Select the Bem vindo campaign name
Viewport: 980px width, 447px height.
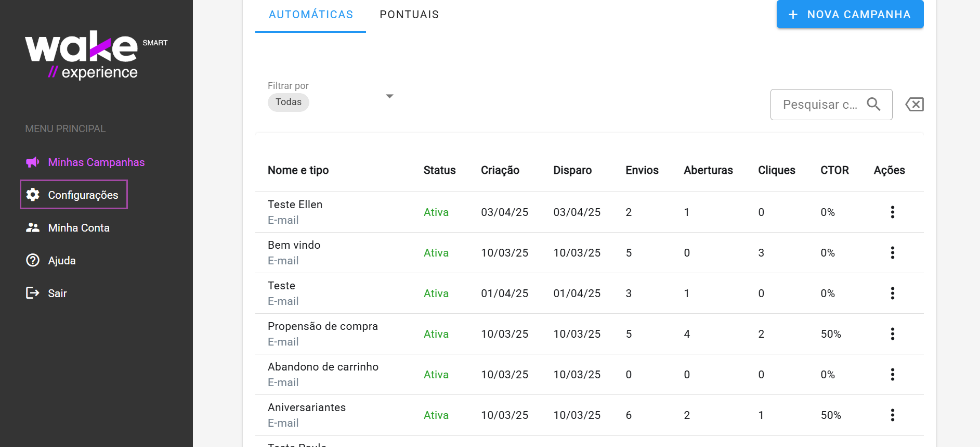click(x=294, y=245)
